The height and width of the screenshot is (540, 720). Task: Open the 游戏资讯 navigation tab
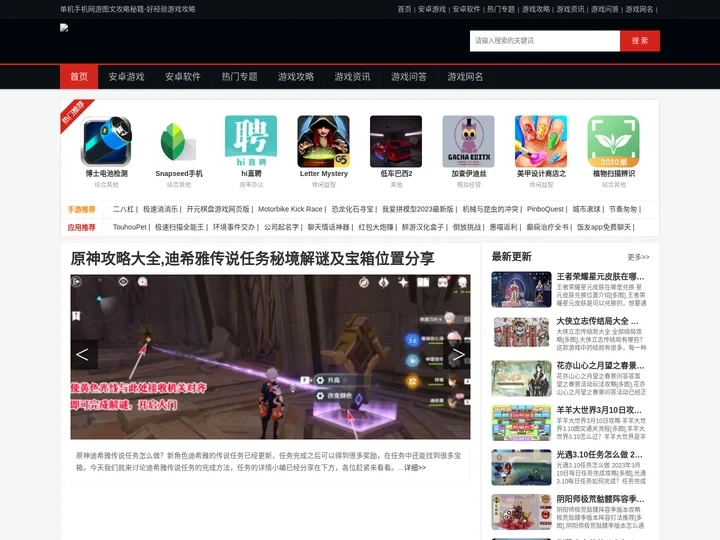(352, 77)
